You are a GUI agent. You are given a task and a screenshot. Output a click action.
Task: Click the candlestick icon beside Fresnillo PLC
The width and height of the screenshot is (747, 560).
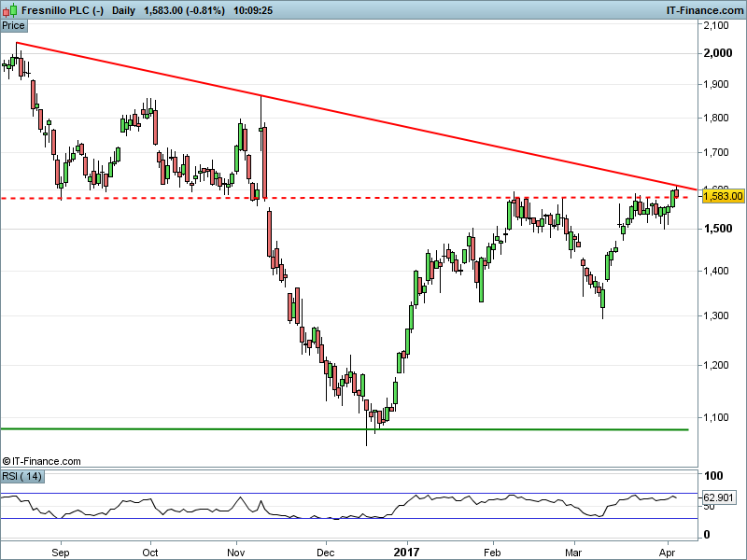click(9, 10)
